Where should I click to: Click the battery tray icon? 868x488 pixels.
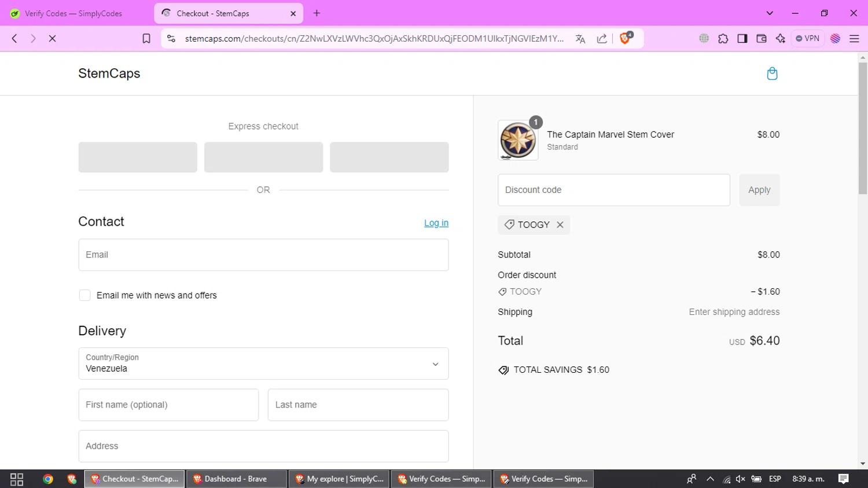[756, 479]
